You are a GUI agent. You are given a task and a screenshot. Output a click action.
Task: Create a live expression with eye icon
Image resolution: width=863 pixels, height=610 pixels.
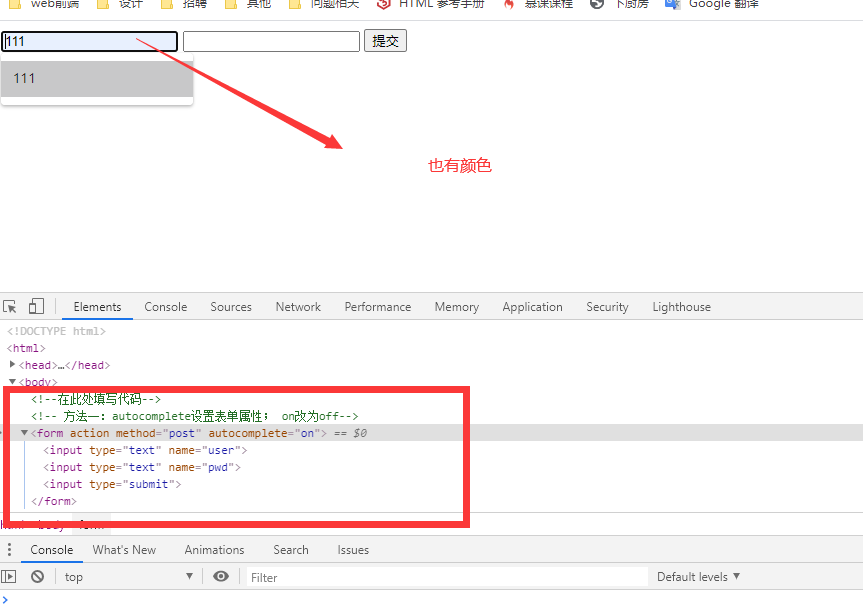[221, 576]
